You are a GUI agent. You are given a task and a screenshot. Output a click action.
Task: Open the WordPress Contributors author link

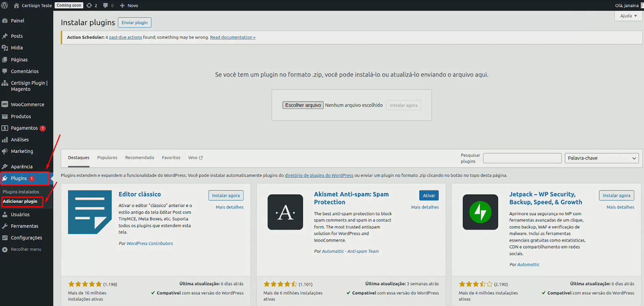tap(150, 244)
